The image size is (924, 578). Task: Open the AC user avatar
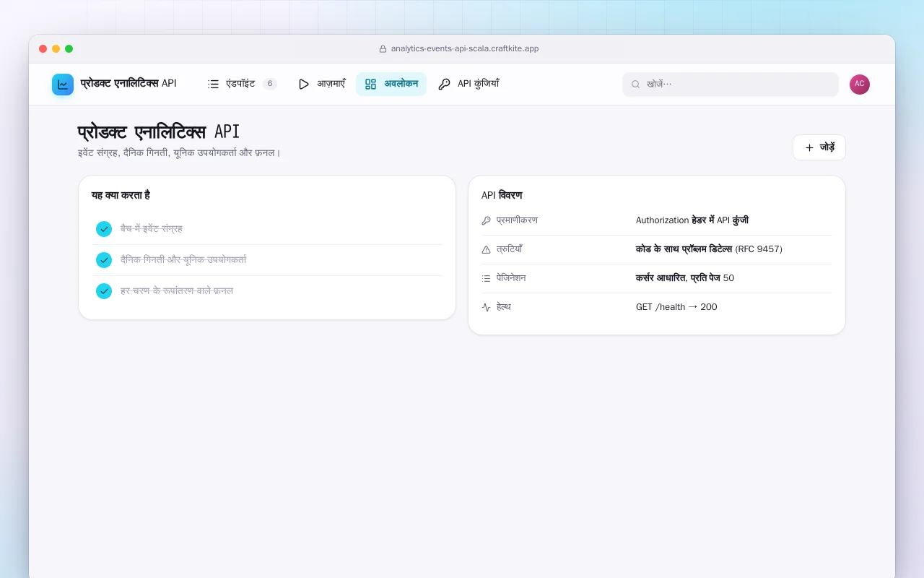(860, 85)
